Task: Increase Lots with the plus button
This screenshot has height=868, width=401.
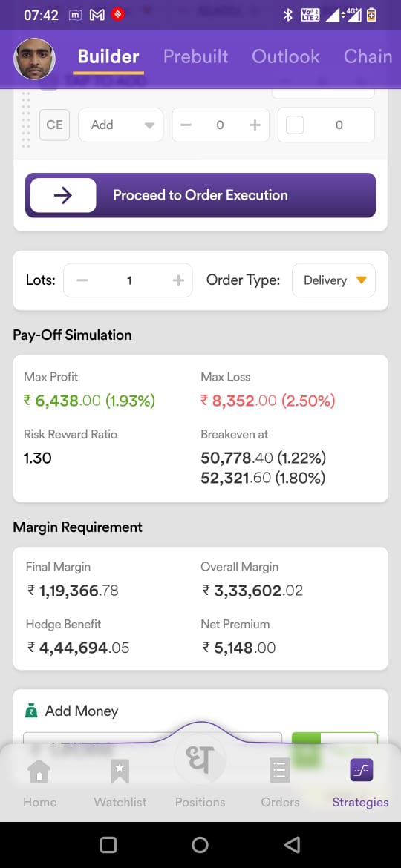Action: tap(177, 280)
